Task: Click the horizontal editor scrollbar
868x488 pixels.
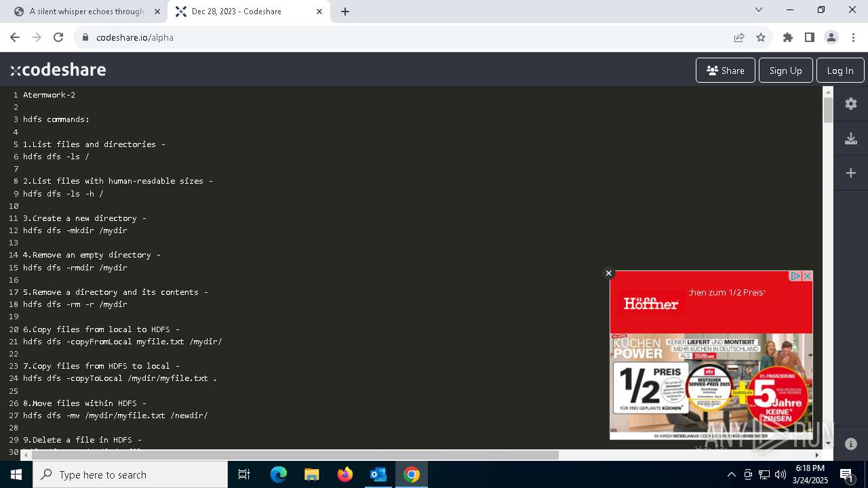Action: (295, 455)
